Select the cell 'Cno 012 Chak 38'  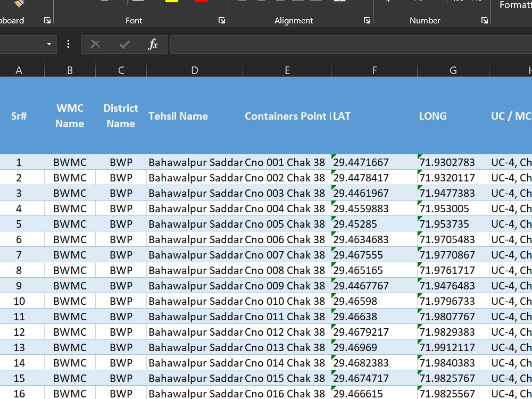tap(287, 332)
